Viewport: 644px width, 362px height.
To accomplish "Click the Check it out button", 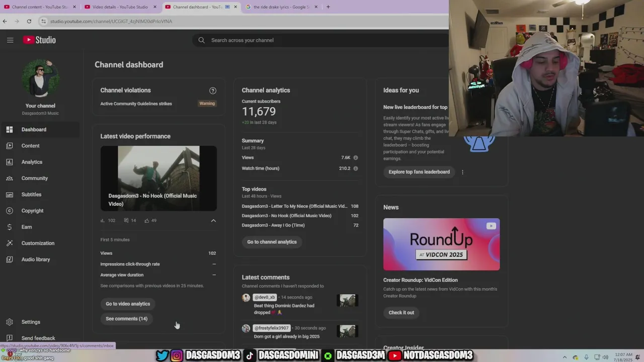I will click(x=401, y=313).
